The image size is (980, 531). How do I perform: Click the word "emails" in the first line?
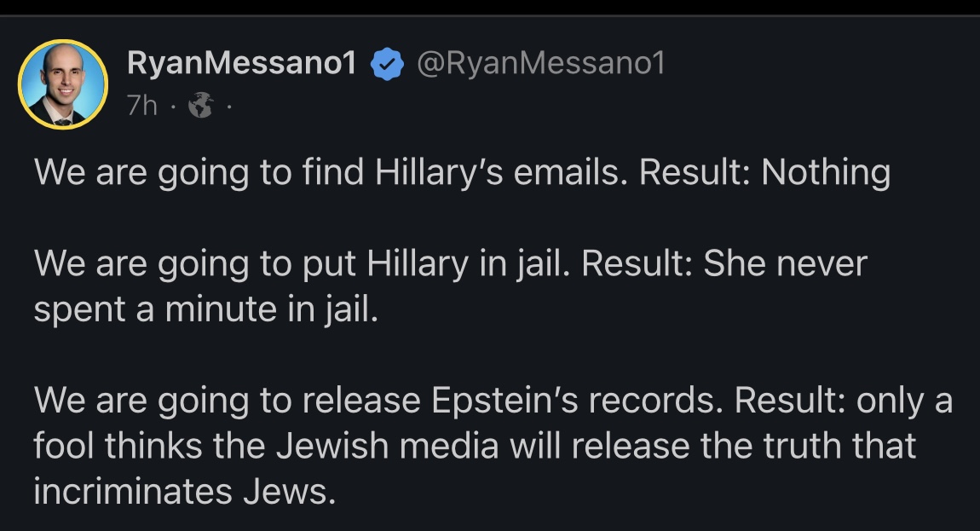572,173
